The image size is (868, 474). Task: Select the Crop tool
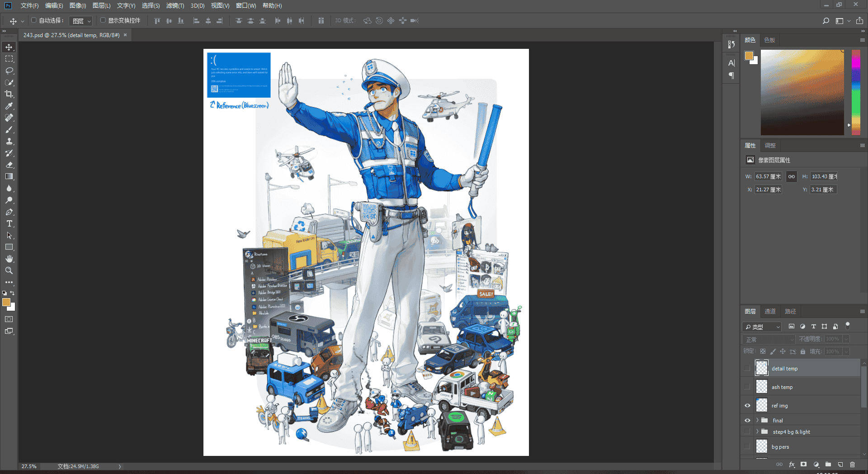click(9, 94)
